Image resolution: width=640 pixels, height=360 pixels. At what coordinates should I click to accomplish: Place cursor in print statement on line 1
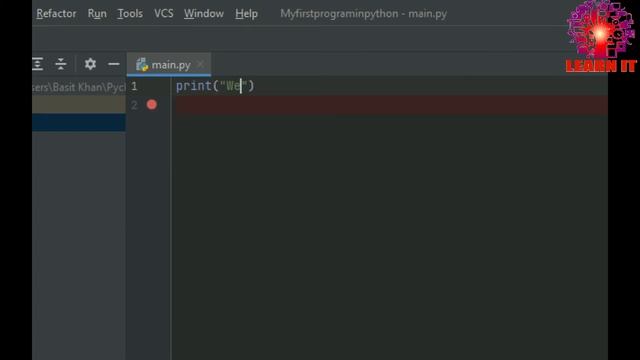[x=215, y=86]
